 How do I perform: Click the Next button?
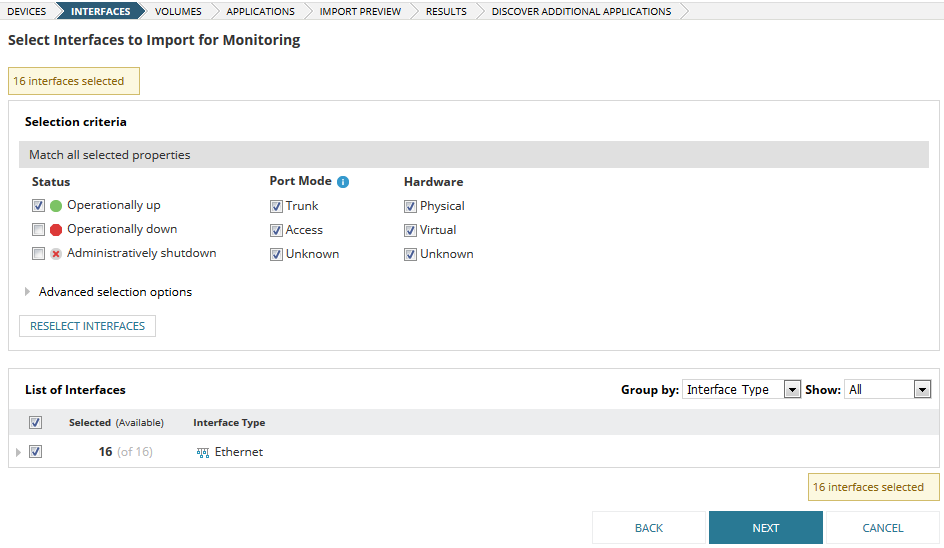point(765,528)
